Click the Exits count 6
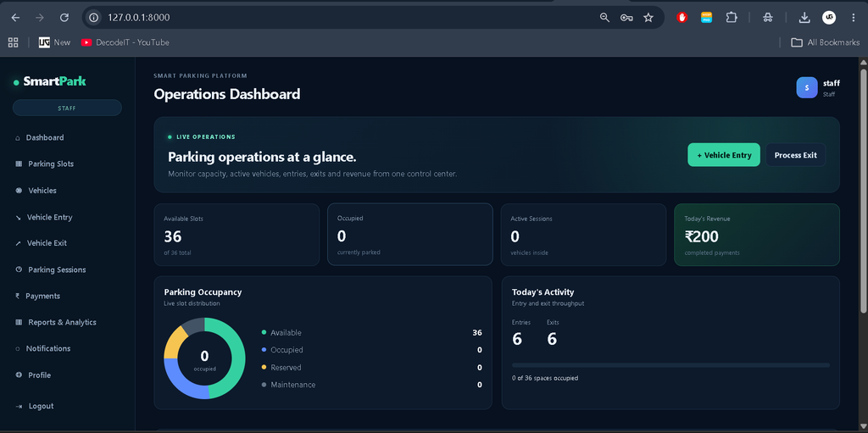868x433 pixels. (552, 339)
